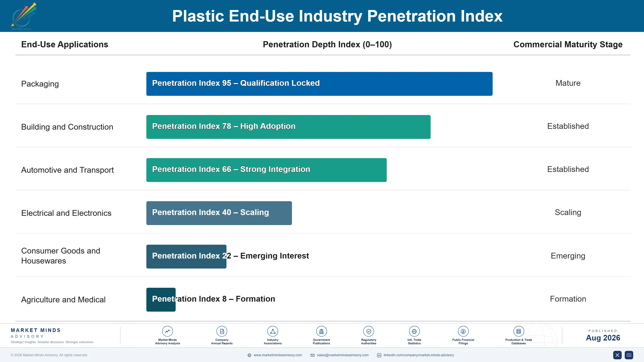Click 'Established' in Building and Construction row
The height and width of the screenshot is (362, 644).
tap(568, 126)
